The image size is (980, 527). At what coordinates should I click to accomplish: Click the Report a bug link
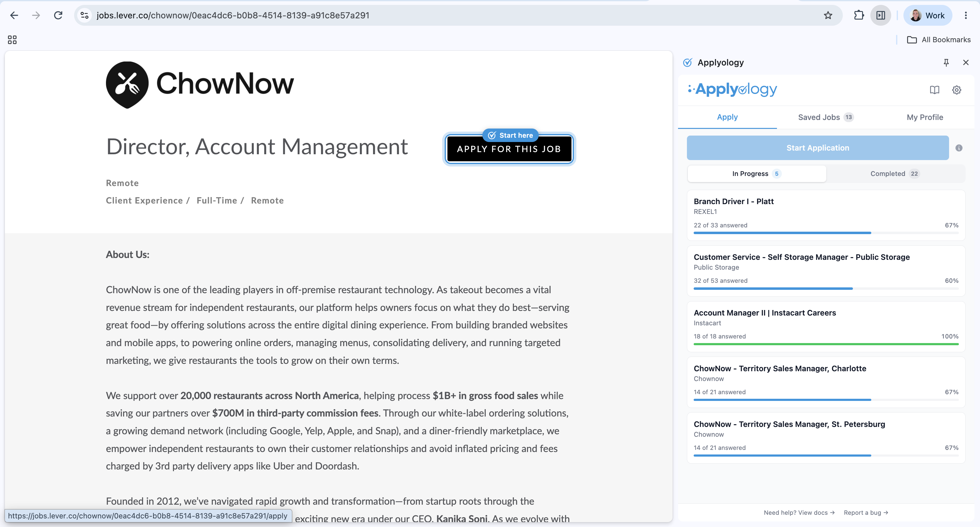coord(865,513)
